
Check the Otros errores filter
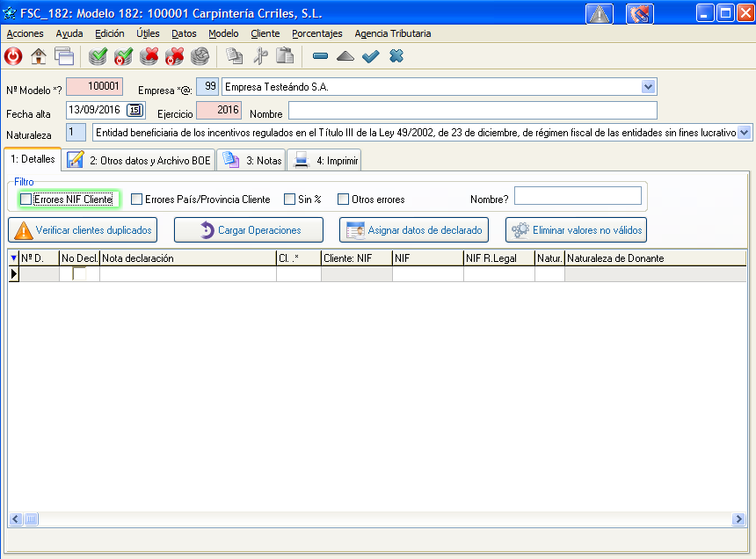point(344,200)
